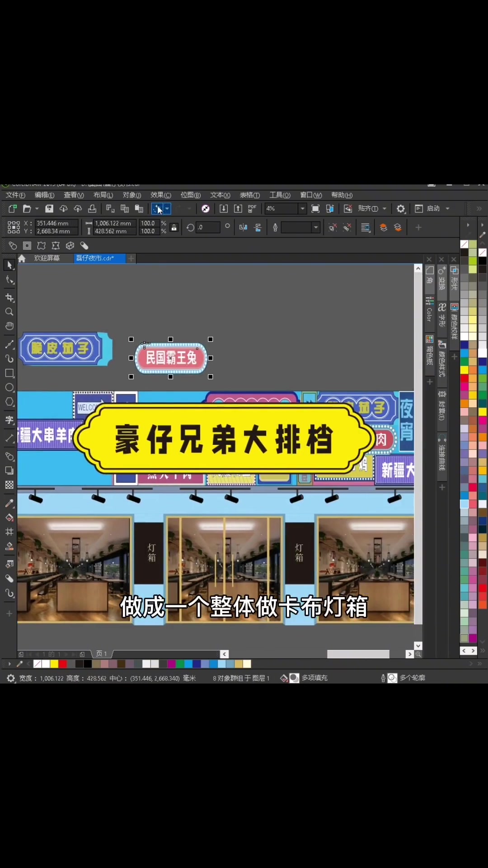Pick the red swatch in bottom palette
Viewport: 488px width, 868px height.
click(x=63, y=664)
